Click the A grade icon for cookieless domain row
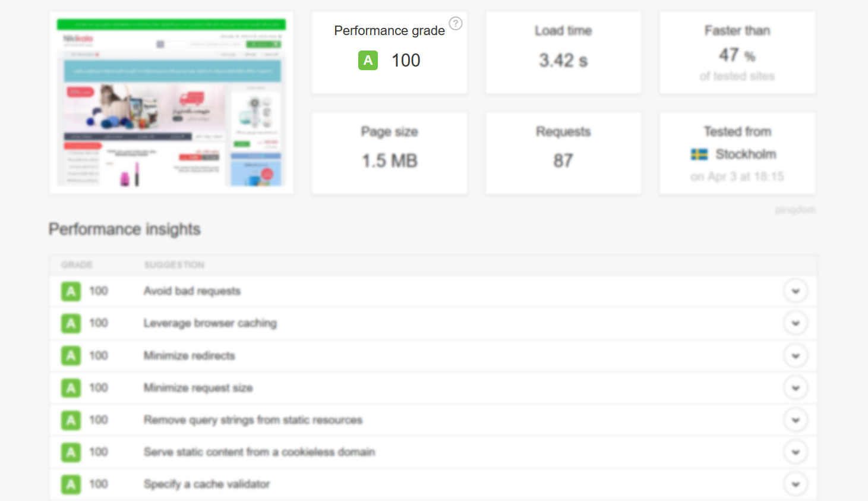 pyautogui.click(x=71, y=452)
